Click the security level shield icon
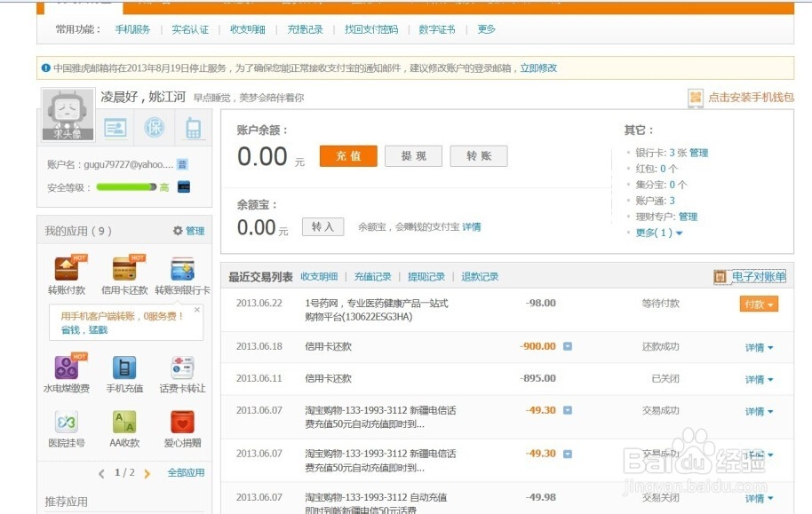812x514 pixels. tap(183, 186)
